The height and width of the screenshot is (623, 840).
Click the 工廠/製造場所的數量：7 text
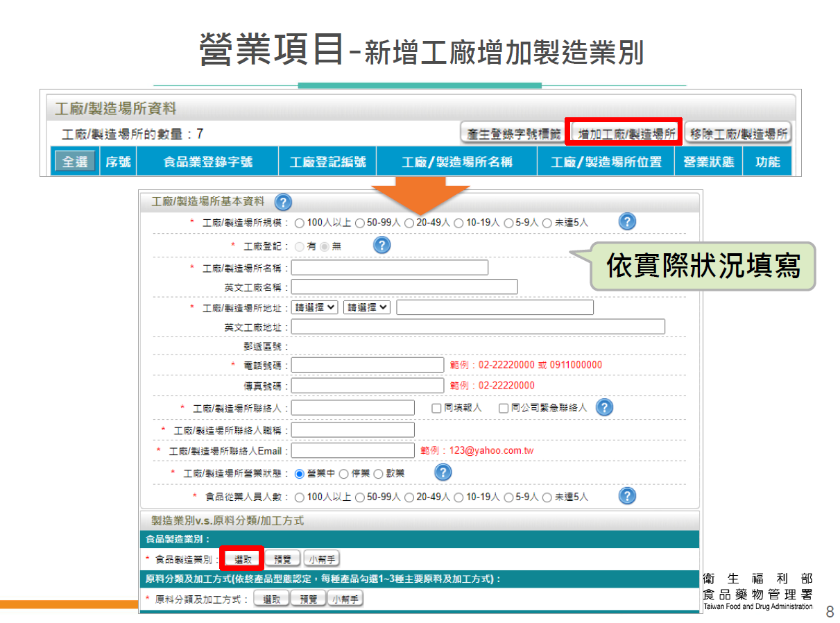click(x=132, y=134)
